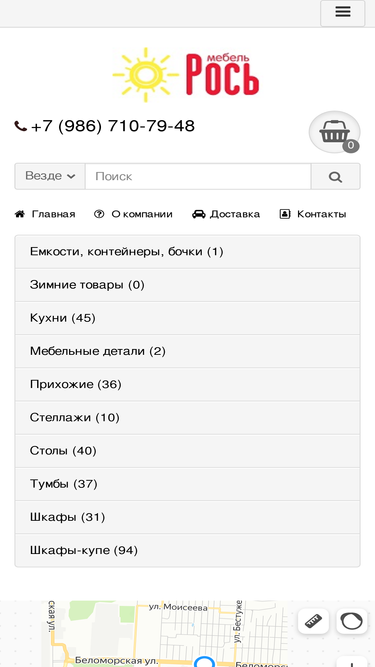375x667 pixels.
Task: Select the Мебельные детали (2) category
Action: (x=188, y=351)
